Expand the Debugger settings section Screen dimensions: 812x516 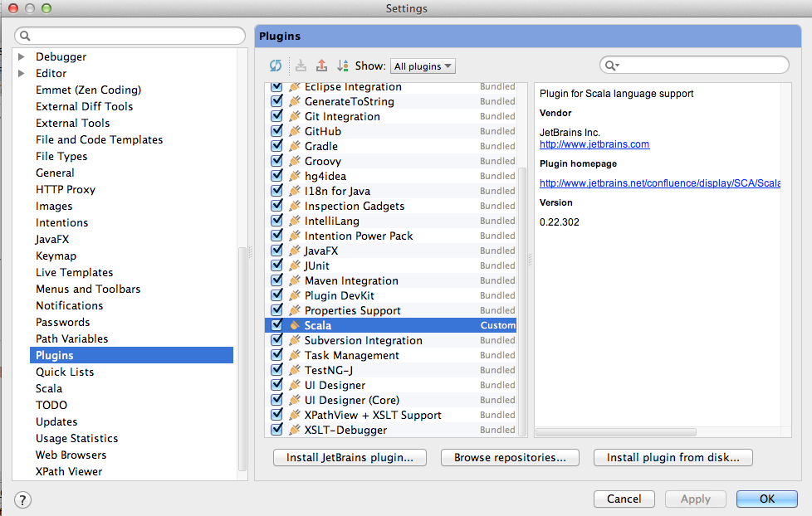click(x=20, y=56)
